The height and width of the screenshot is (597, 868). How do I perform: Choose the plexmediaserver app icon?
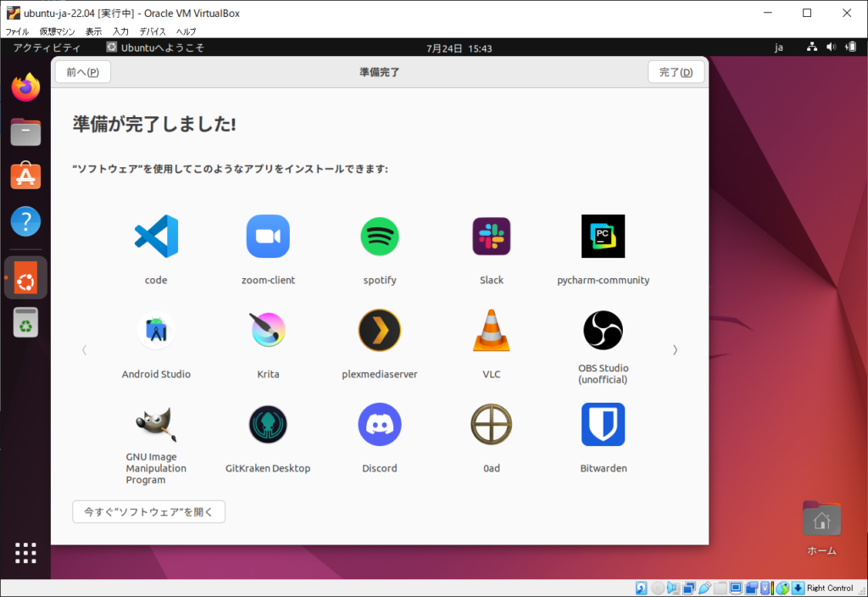380,330
